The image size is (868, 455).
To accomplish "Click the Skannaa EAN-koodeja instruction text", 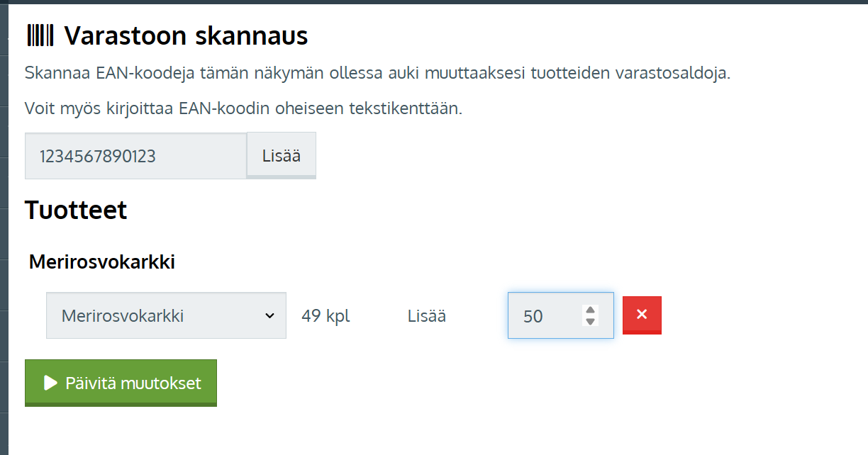I will pos(377,73).
